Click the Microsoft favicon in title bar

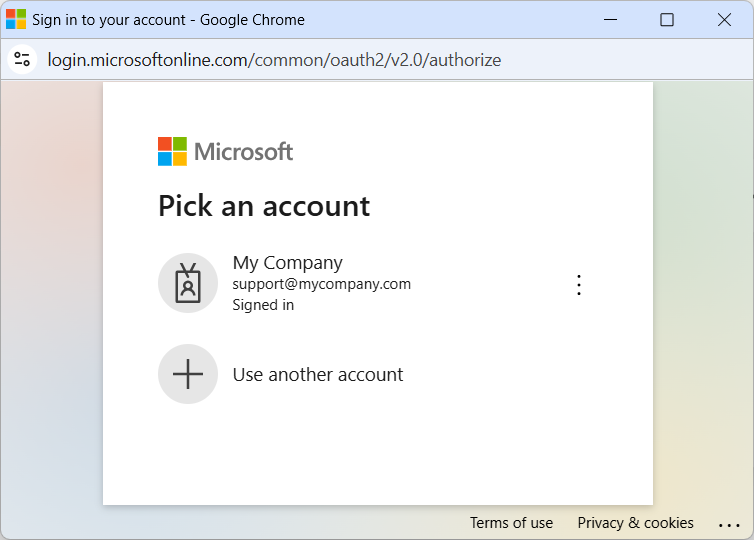pos(16,20)
